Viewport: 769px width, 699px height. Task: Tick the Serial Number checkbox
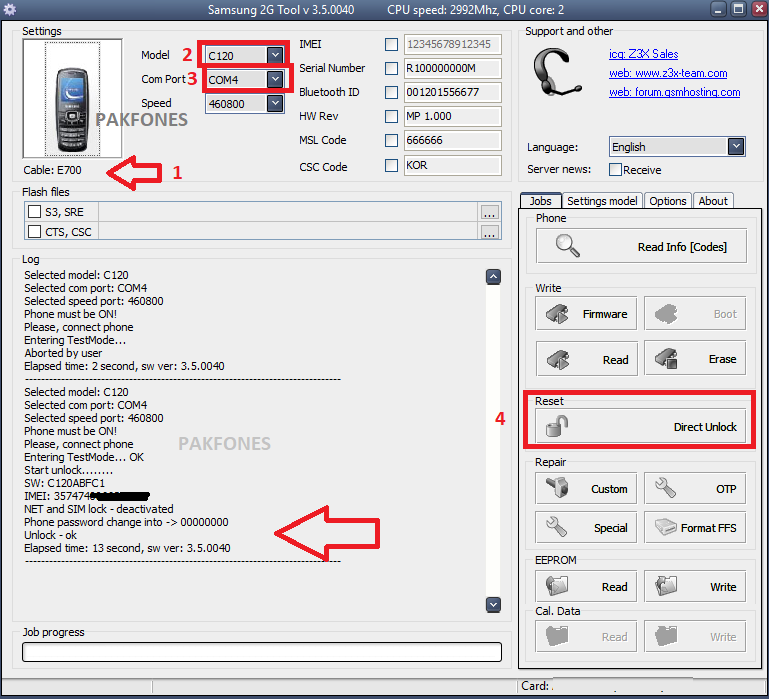[391, 68]
